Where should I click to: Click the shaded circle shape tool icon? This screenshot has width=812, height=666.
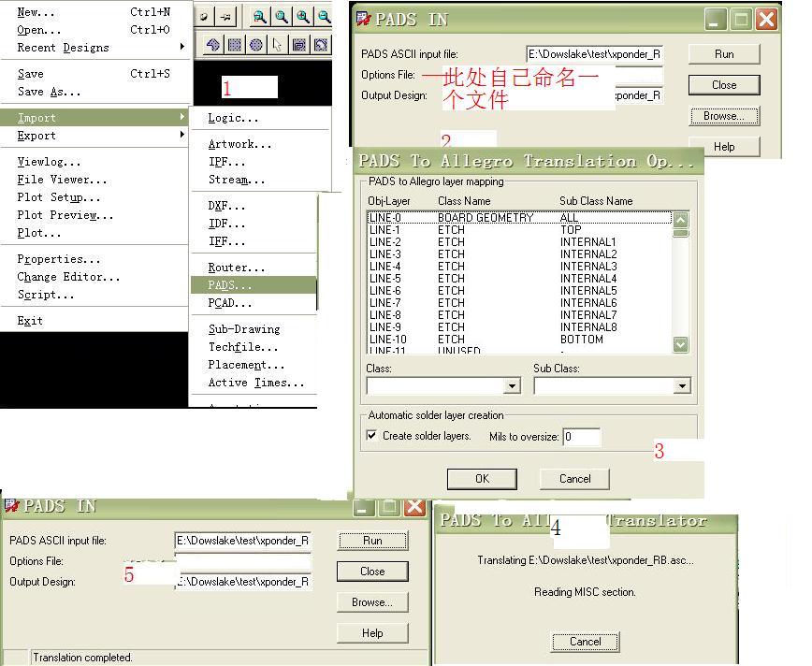(x=256, y=43)
